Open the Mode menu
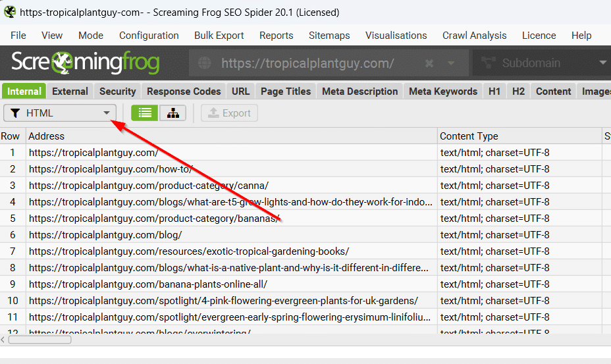Viewport: 611px width, 364px height. coord(91,36)
